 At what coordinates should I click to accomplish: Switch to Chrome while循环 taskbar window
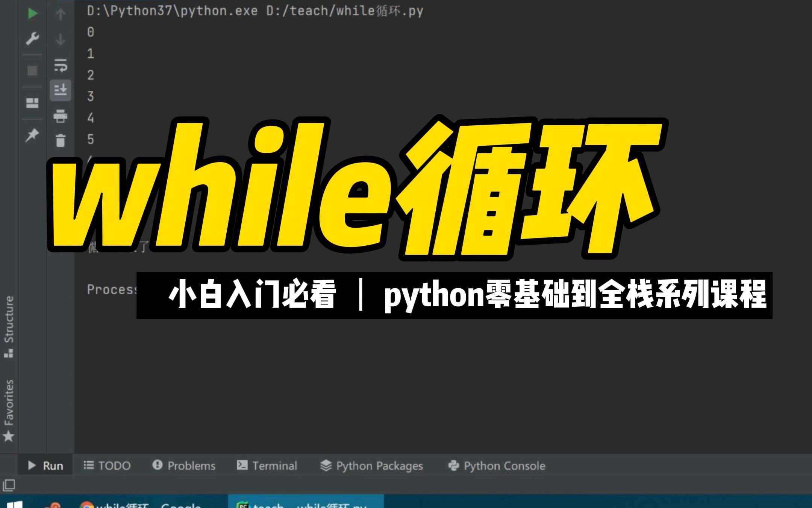[141, 504]
